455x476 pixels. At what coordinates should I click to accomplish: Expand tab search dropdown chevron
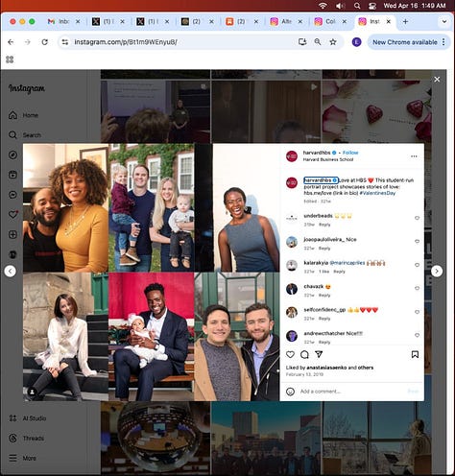(x=444, y=21)
